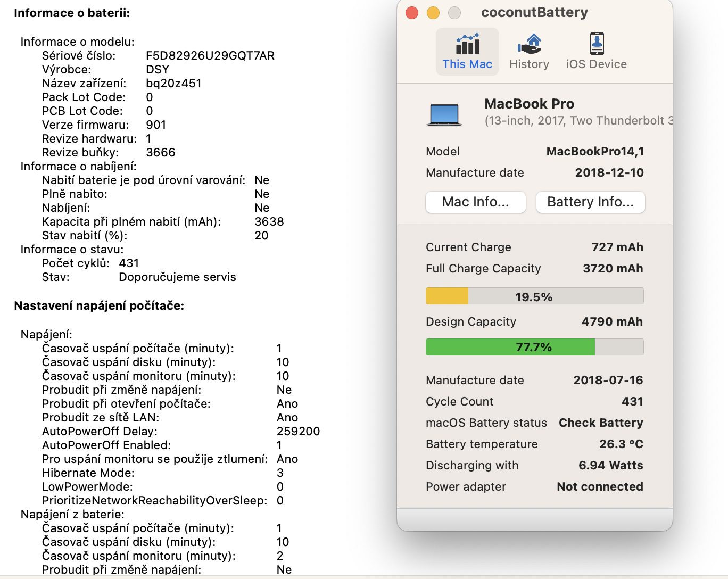Close the coconutBattery window
The width and height of the screenshot is (728, 579).
tap(412, 13)
